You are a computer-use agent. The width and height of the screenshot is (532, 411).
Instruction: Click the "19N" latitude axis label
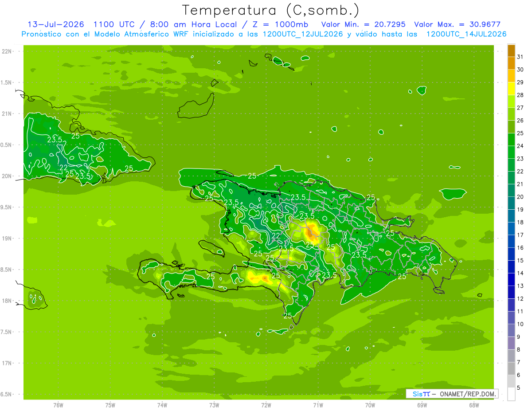pos(7,239)
